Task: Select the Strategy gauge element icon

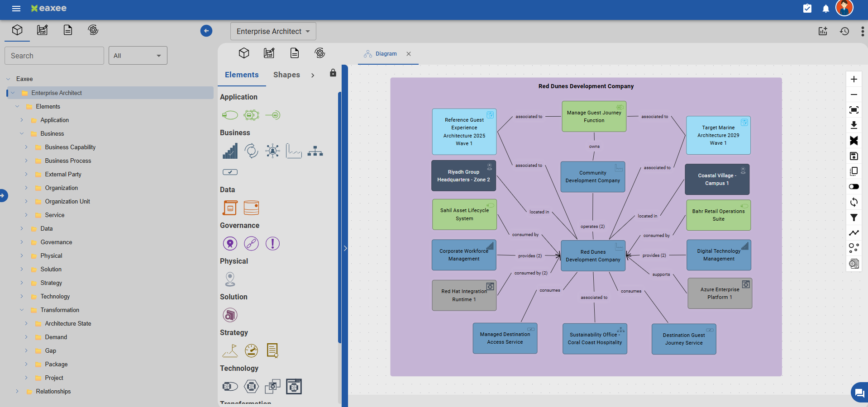Action: (251, 350)
